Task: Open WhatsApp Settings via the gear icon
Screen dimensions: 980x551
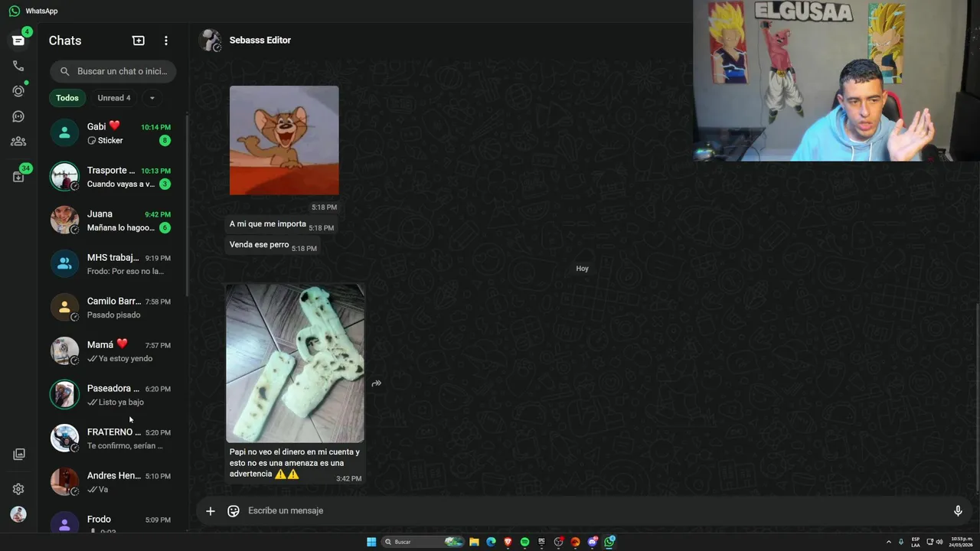Action: tap(18, 489)
